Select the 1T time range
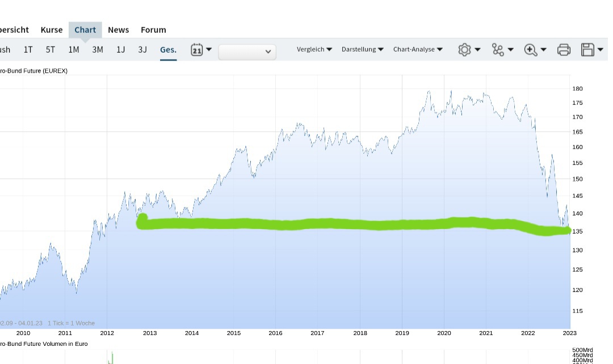Screen dimensions: 613x364 (x=28, y=49)
